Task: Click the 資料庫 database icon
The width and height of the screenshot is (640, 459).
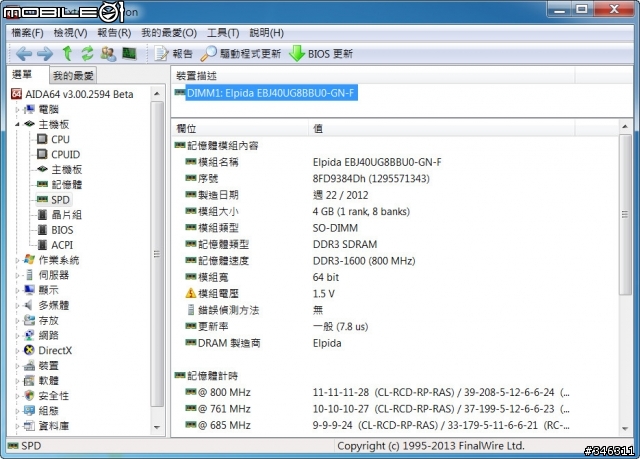Action: point(29,426)
